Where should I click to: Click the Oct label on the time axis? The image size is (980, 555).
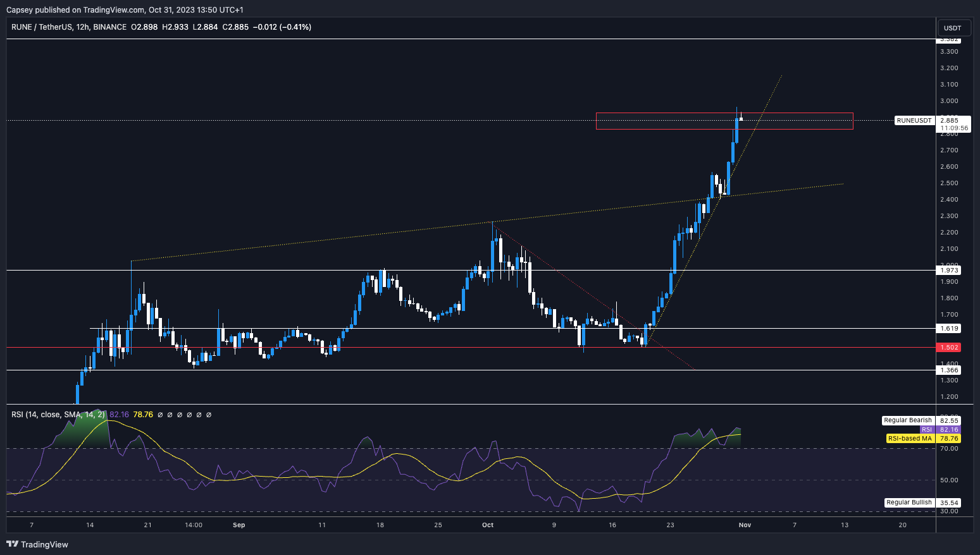tap(487, 525)
